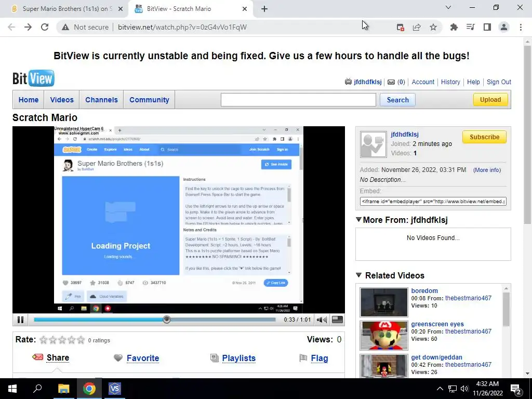The height and width of the screenshot is (399, 532).
Task: Collapse the Related Videos section
Action: [x=358, y=275]
